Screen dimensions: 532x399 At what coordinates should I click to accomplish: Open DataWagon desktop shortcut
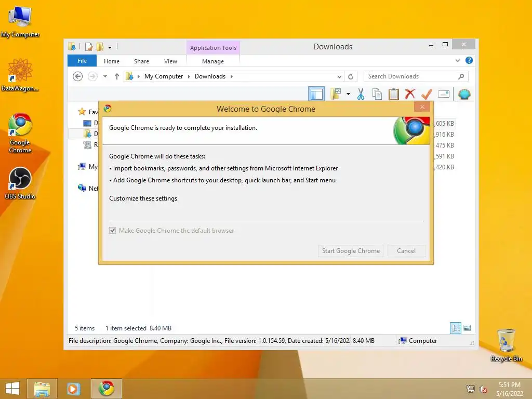pyautogui.click(x=20, y=75)
